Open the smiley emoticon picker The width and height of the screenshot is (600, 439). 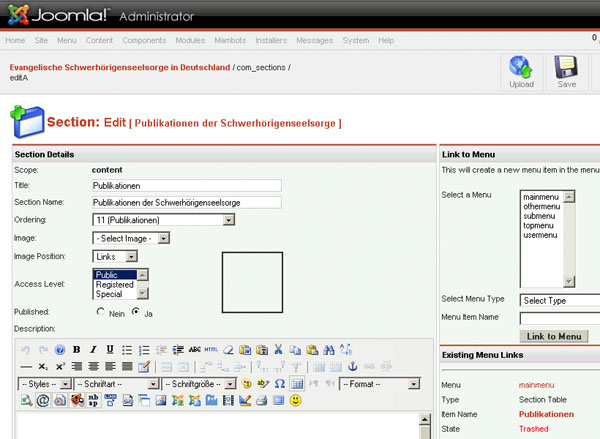295,401
